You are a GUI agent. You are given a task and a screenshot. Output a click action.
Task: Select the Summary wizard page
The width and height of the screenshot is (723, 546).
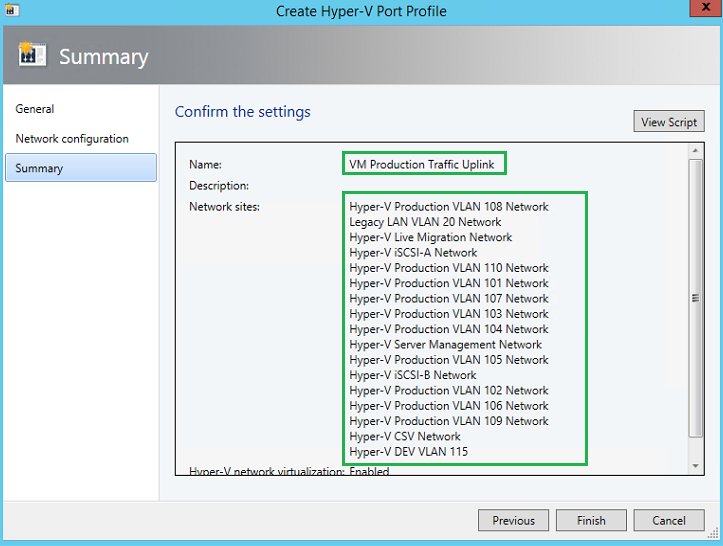click(x=81, y=168)
